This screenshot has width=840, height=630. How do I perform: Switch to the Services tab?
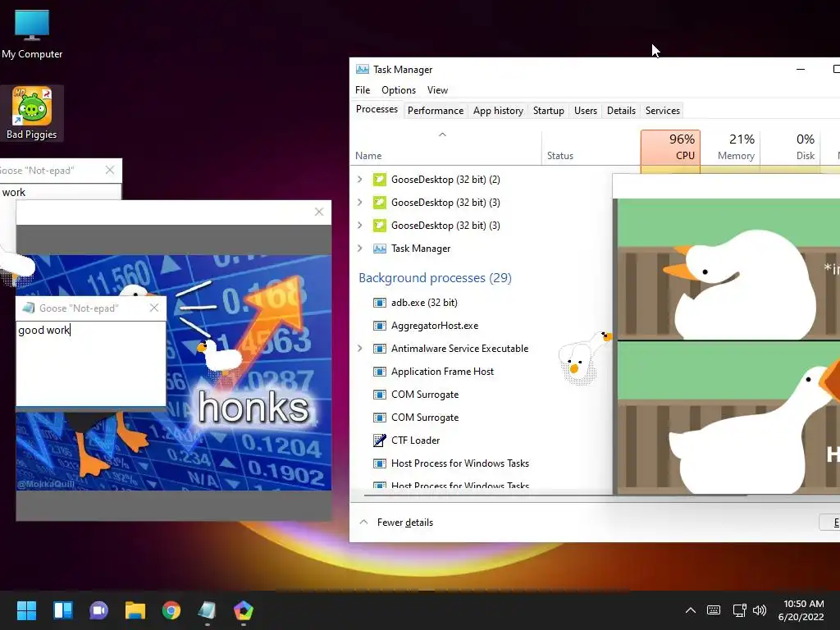pyautogui.click(x=663, y=111)
